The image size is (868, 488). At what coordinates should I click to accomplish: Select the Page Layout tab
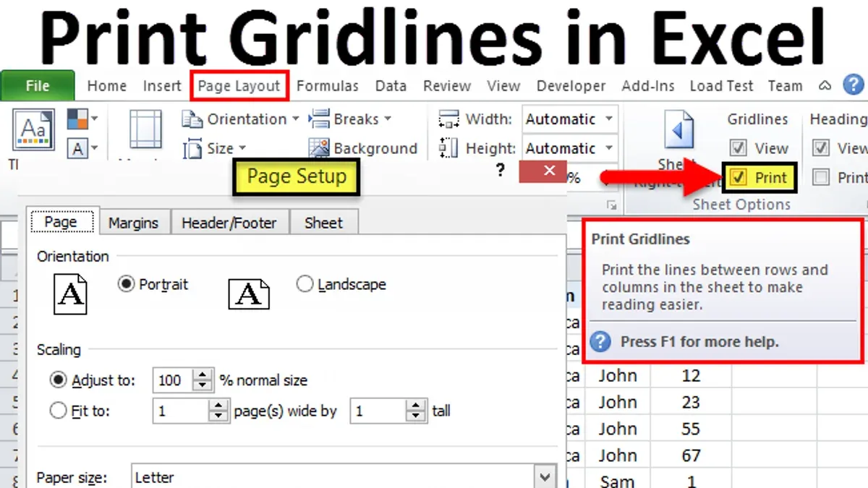[239, 86]
